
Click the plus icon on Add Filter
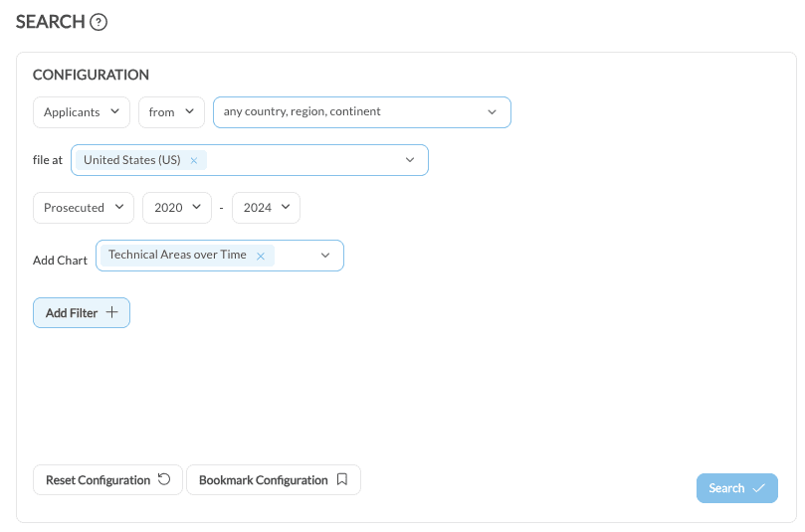tap(111, 312)
